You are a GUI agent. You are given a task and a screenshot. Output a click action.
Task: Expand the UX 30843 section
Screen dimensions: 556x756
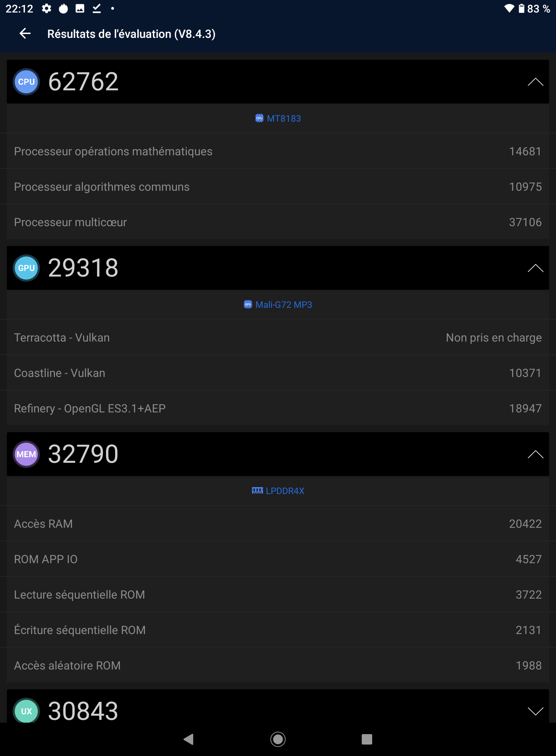(535, 711)
